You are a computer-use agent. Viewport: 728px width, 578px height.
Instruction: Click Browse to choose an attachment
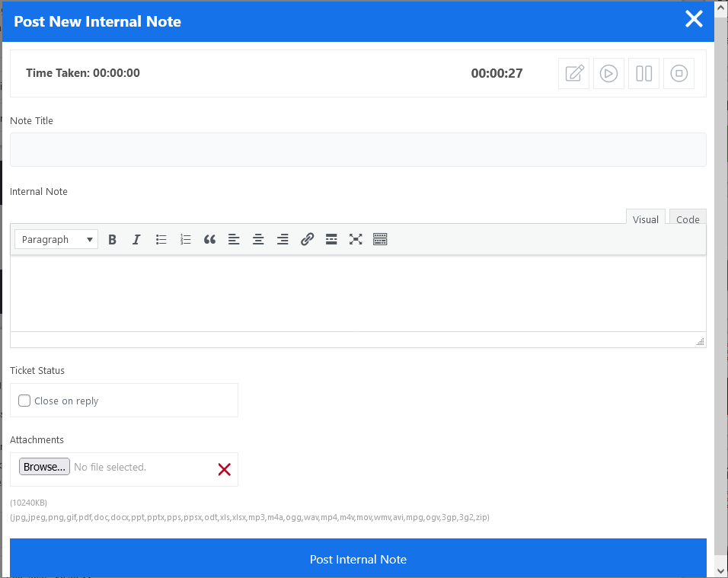pyautogui.click(x=44, y=467)
